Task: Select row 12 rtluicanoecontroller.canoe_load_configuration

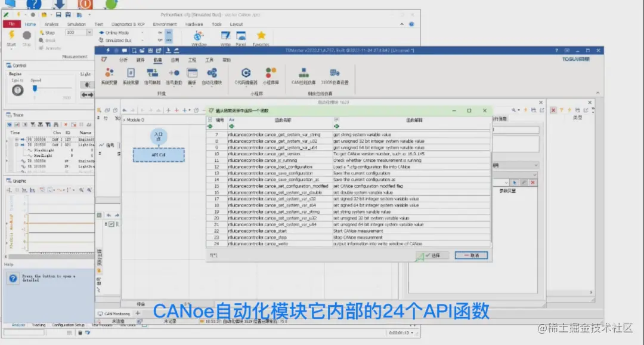Action: [x=348, y=167]
